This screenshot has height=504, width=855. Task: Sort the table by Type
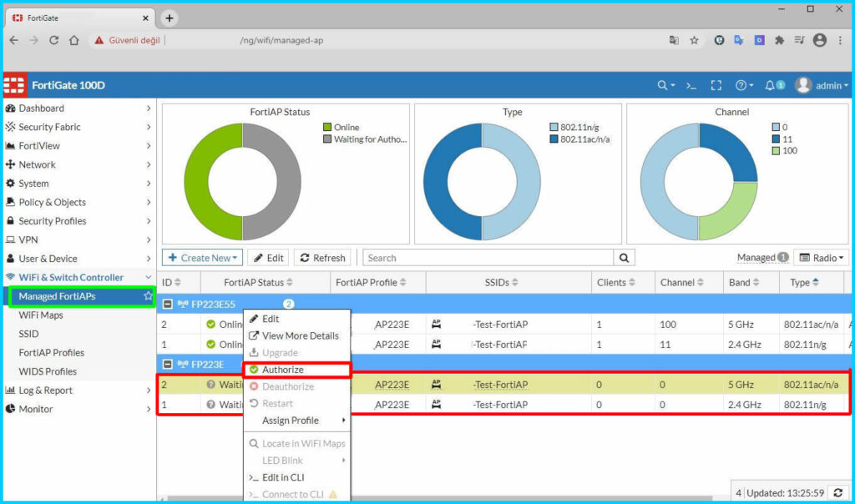point(805,282)
